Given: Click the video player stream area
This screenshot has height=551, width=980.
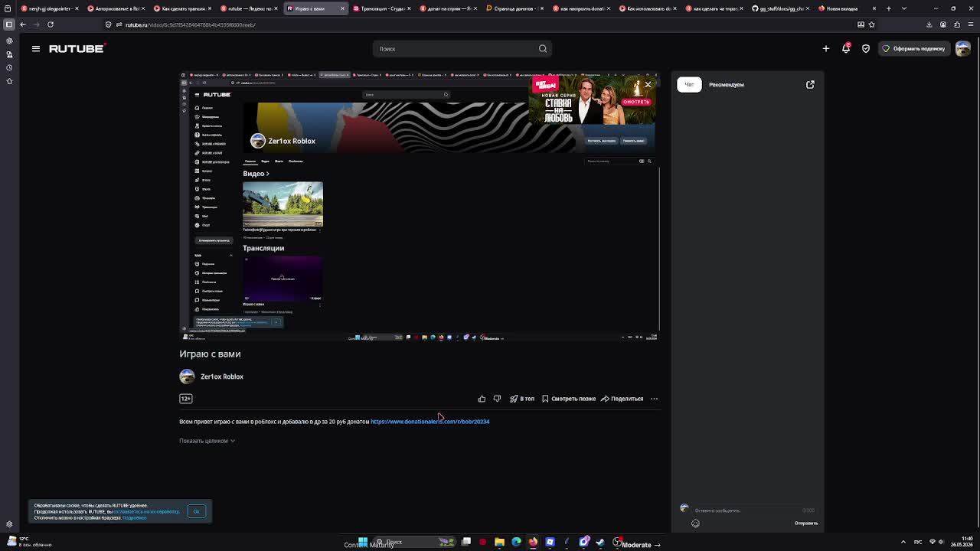Looking at the screenshot, I should [420, 207].
